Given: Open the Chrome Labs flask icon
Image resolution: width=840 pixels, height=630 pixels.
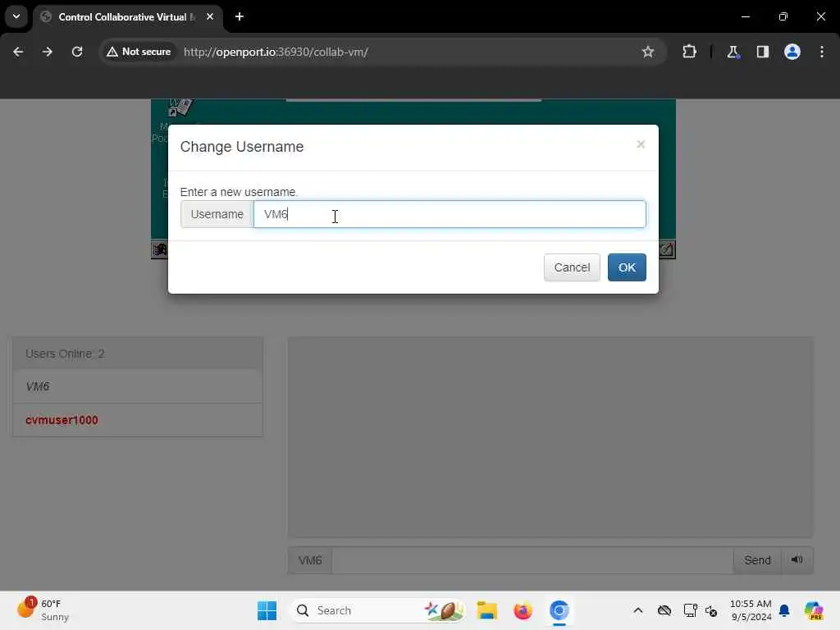Looking at the screenshot, I should click(733, 52).
